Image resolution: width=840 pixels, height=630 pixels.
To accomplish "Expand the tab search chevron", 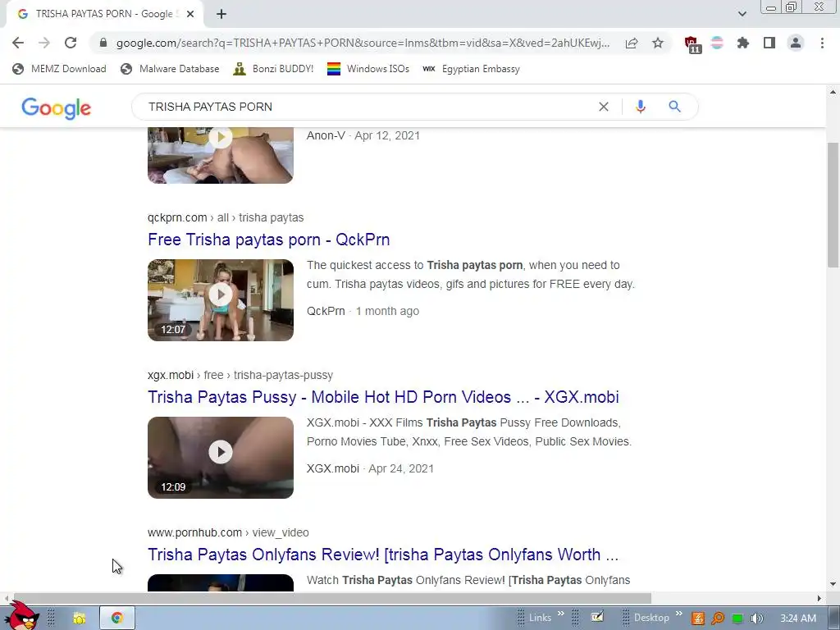I will [x=742, y=14].
